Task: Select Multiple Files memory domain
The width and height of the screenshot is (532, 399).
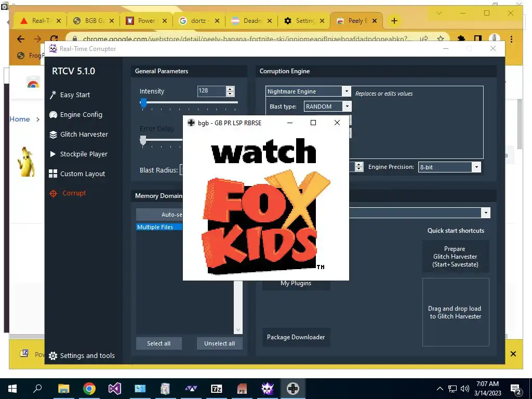Action: pyautogui.click(x=159, y=227)
